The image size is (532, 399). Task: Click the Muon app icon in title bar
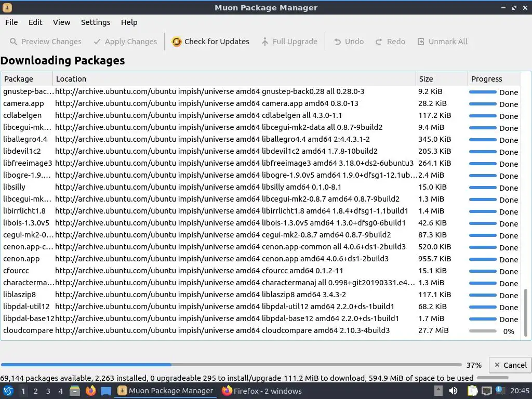(x=7, y=7)
